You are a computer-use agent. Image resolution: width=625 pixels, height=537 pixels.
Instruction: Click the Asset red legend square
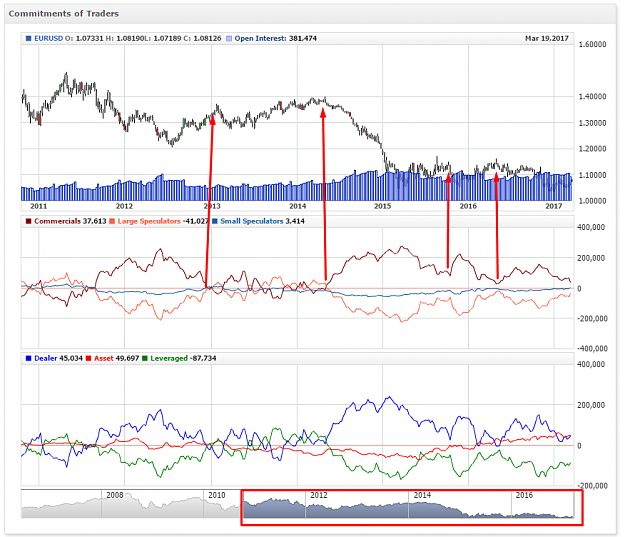coord(88,358)
